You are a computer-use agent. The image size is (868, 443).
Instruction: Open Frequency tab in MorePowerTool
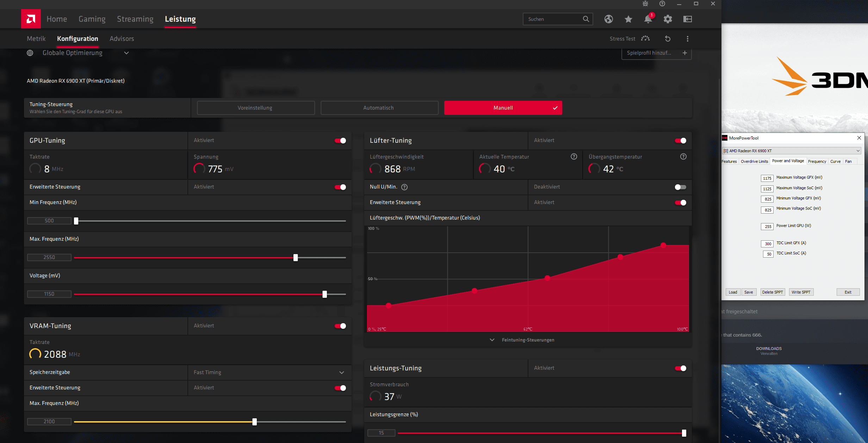(x=817, y=161)
